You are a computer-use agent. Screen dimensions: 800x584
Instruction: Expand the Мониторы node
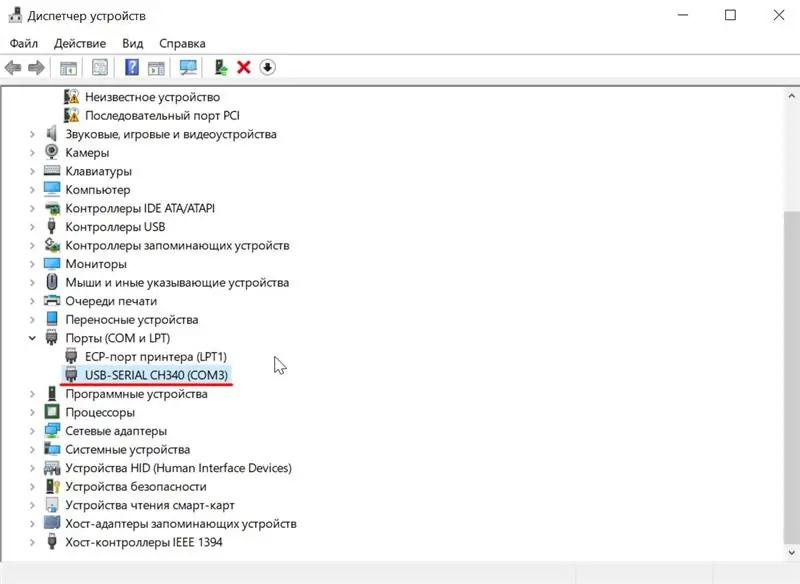[x=32, y=264]
